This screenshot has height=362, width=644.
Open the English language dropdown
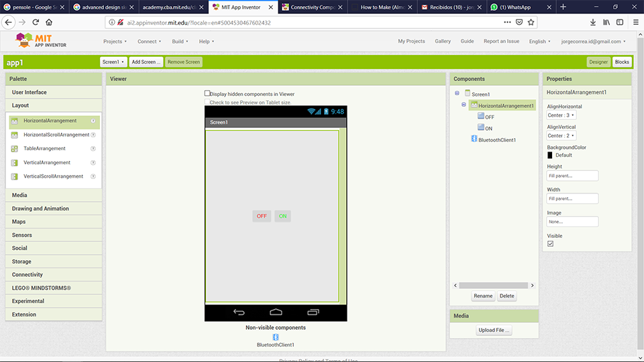pyautogui.click(x=539, y=42)
